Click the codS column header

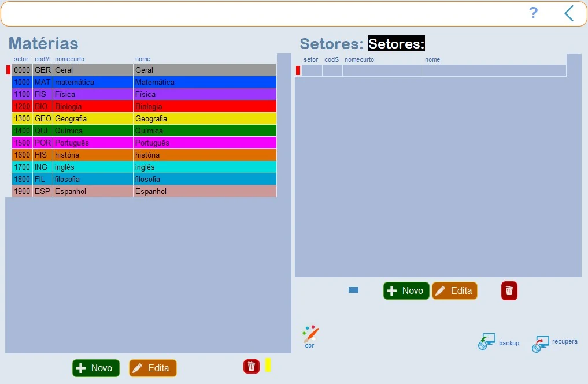tap(331, 59)
